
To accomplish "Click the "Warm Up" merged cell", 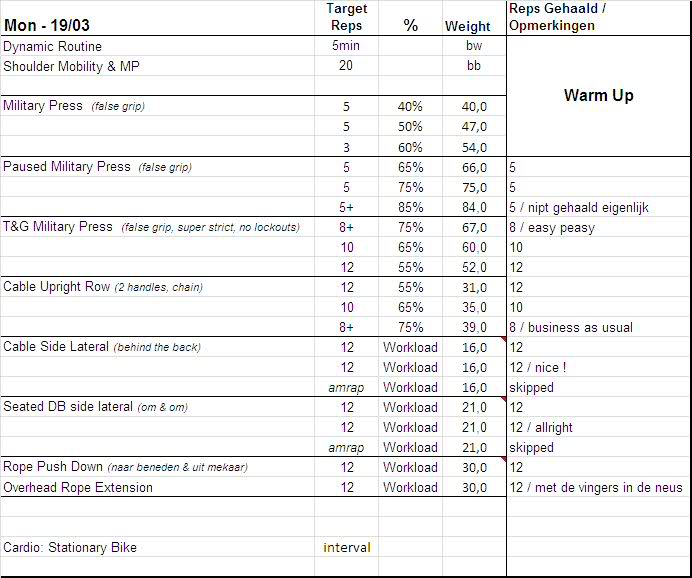I will click(598, 96).
